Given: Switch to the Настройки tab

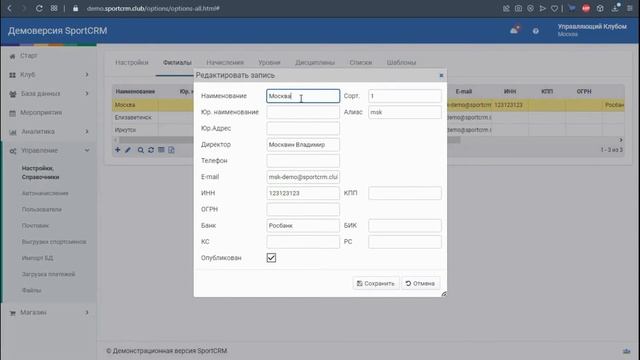Looking at the screenshot, I should coord(131,62).
